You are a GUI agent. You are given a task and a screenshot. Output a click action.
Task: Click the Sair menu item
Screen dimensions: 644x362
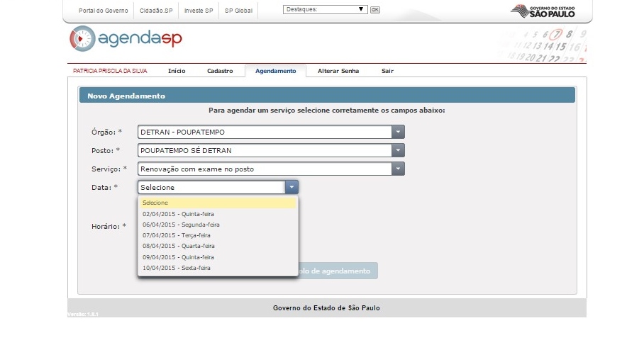[x=387, y=71]
